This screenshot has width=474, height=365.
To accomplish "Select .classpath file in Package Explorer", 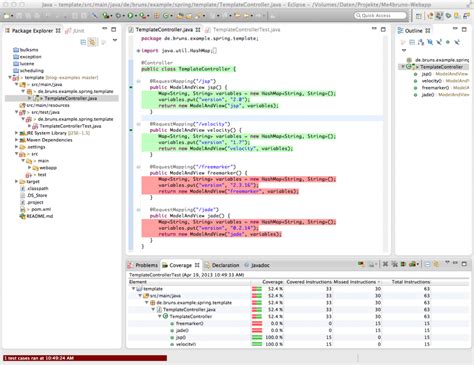I will (x=34, y=189).
